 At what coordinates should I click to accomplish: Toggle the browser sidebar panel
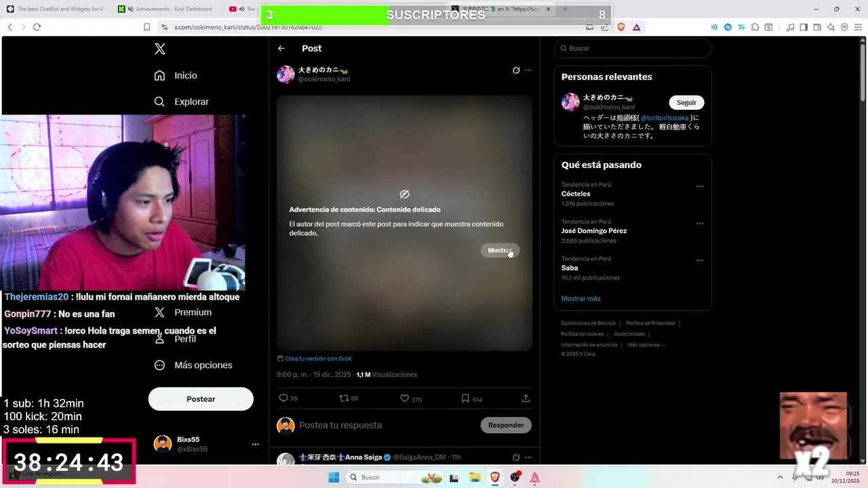click(804, 27)
